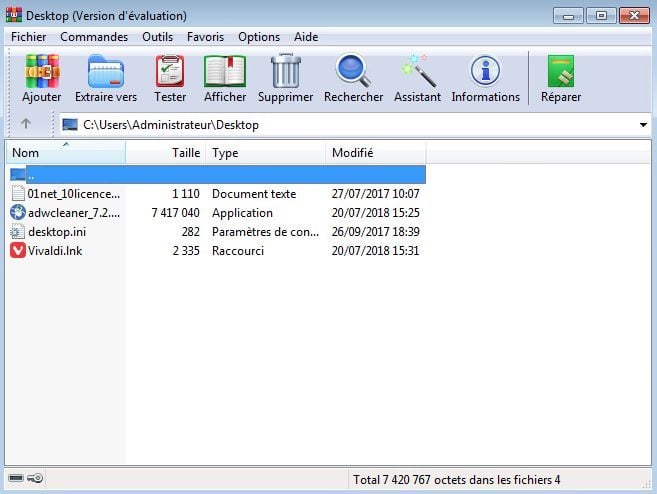Sort by the Type column header
Screen dimensions: 657x494
[x=265, y=153]
